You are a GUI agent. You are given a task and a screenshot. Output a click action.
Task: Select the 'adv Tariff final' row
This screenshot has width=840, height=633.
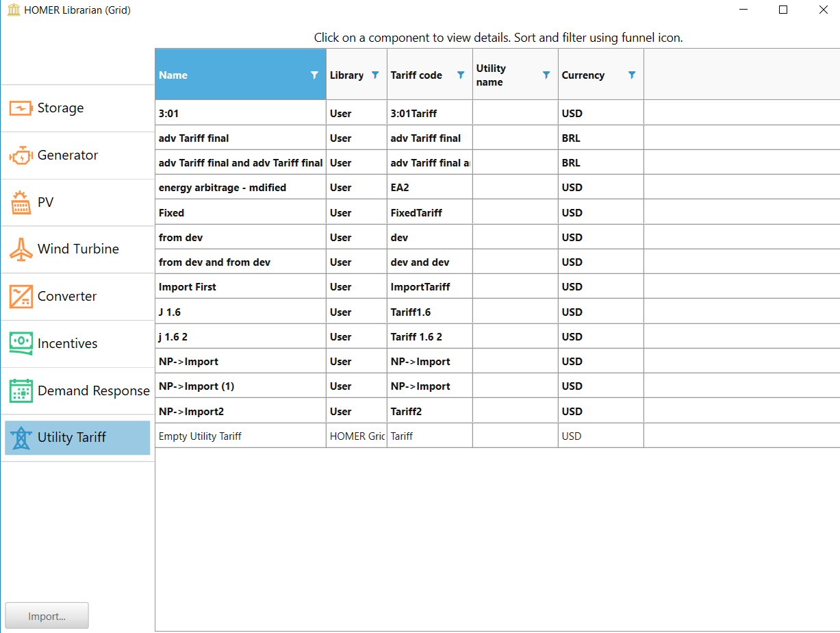(194, 138)
